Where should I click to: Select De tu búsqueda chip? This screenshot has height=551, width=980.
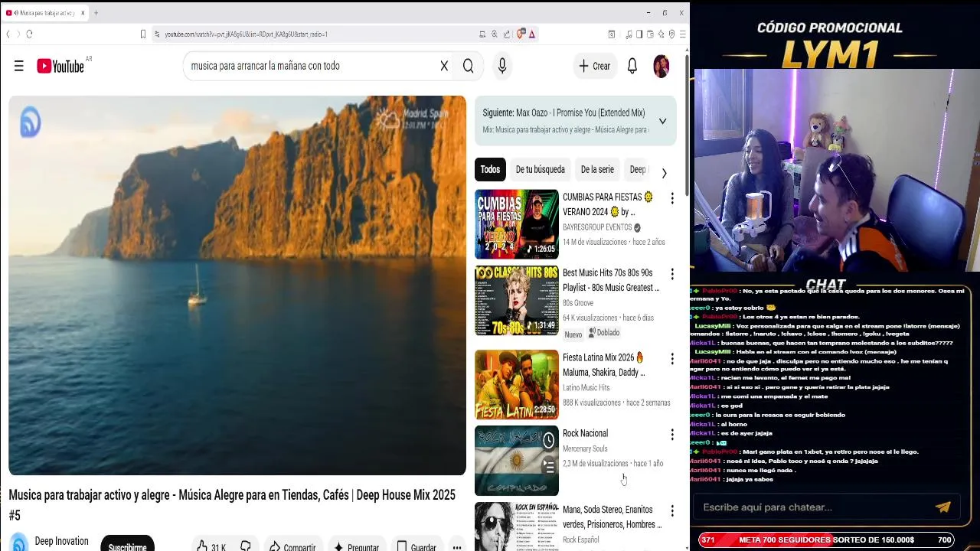click(x=540, y=170)
